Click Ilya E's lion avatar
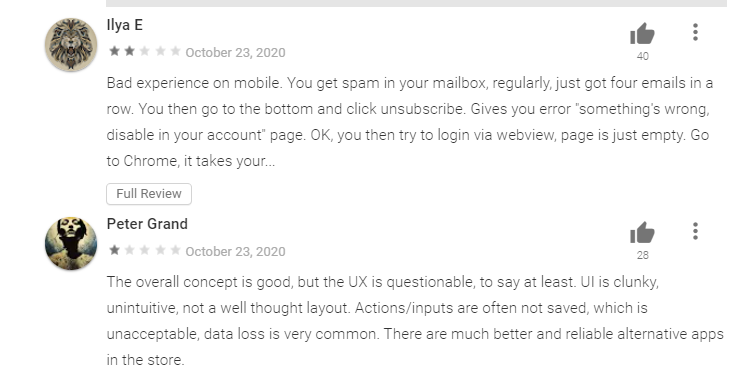Viewport: 755px width, 371px height. pyautogui.click(x=71, y=45)
